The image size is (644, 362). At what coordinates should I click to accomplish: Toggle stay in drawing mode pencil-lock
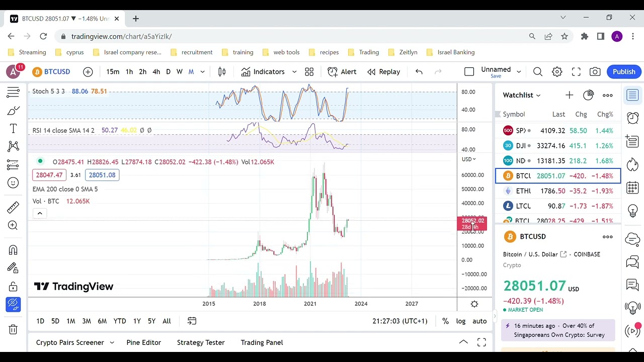13,268
